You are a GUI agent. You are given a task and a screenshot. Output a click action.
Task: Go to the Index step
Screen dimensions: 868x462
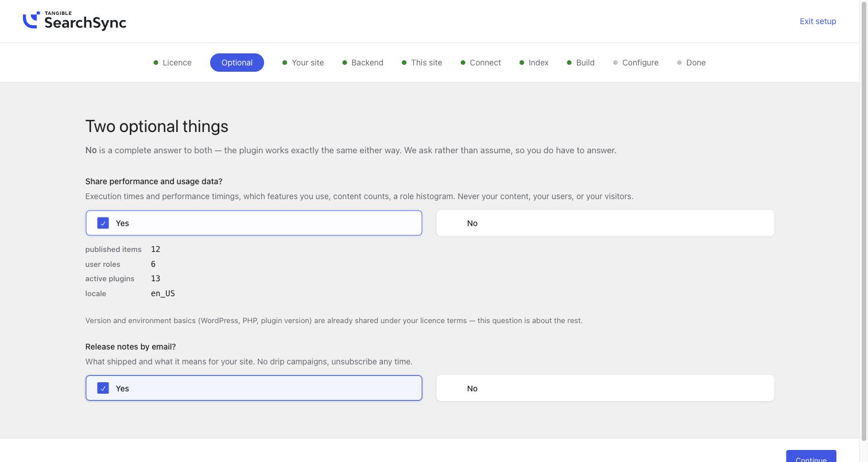(534, 63)
